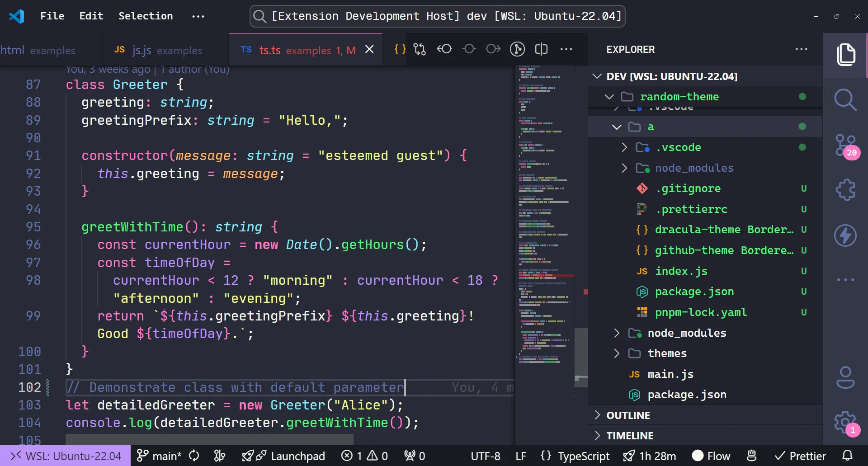
Task: Click the editor horizontal scrollbar
Action: pos(209,439)
